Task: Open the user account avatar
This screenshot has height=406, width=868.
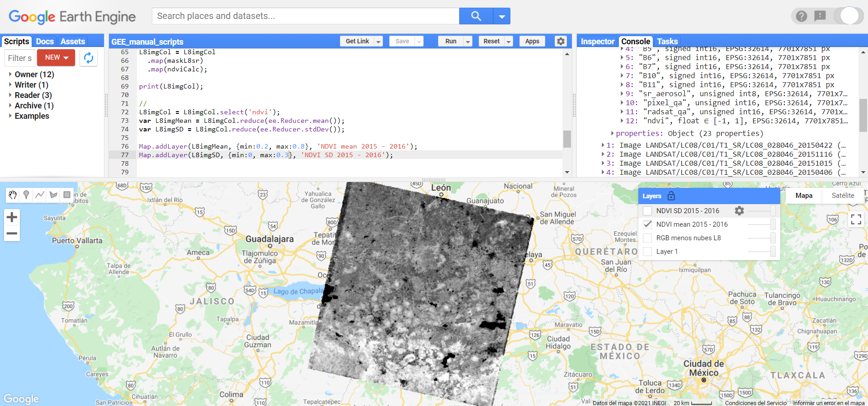Action: (849, 16)
